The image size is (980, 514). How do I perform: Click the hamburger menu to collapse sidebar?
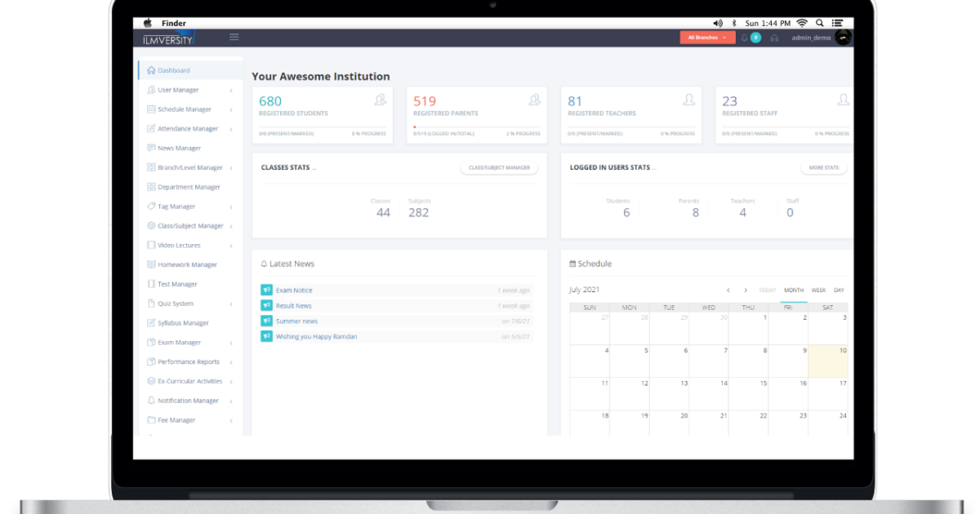(x=234, y=37)
